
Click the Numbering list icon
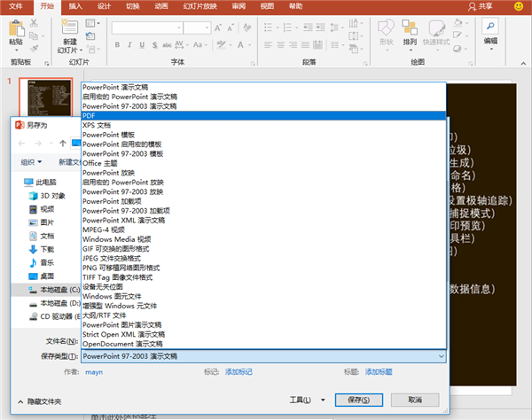(x=287, y=27)
